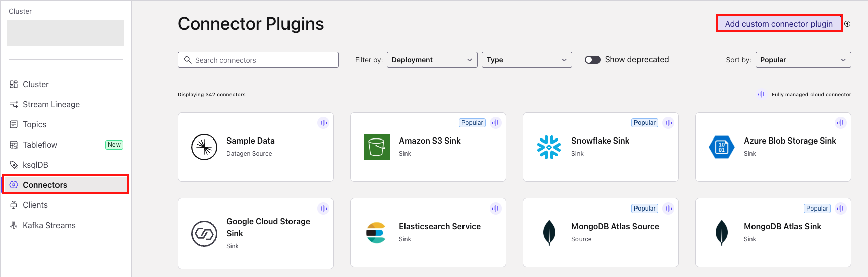The height and width of the screenshot is (277, 868).
Task: Click the Google Cloud Storage Sink icon
Action: tap(204, 234)
